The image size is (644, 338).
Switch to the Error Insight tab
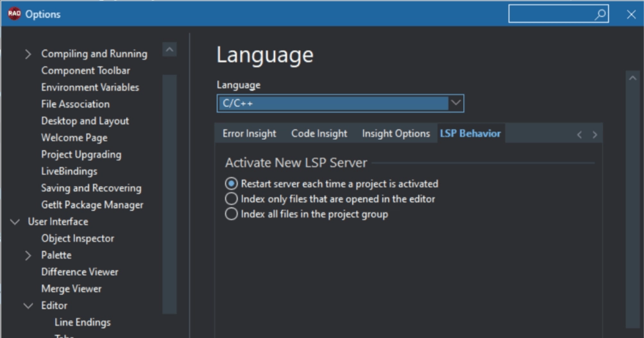pos(249,133)
